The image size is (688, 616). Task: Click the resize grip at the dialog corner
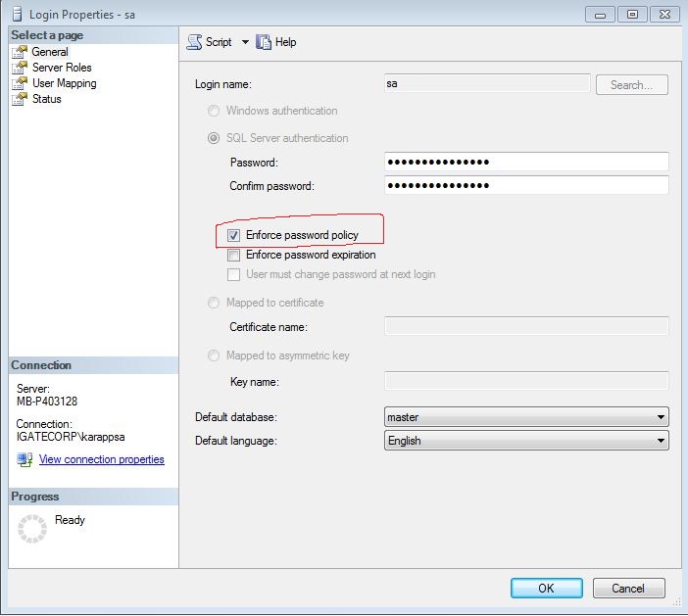[x=675, y=603]
